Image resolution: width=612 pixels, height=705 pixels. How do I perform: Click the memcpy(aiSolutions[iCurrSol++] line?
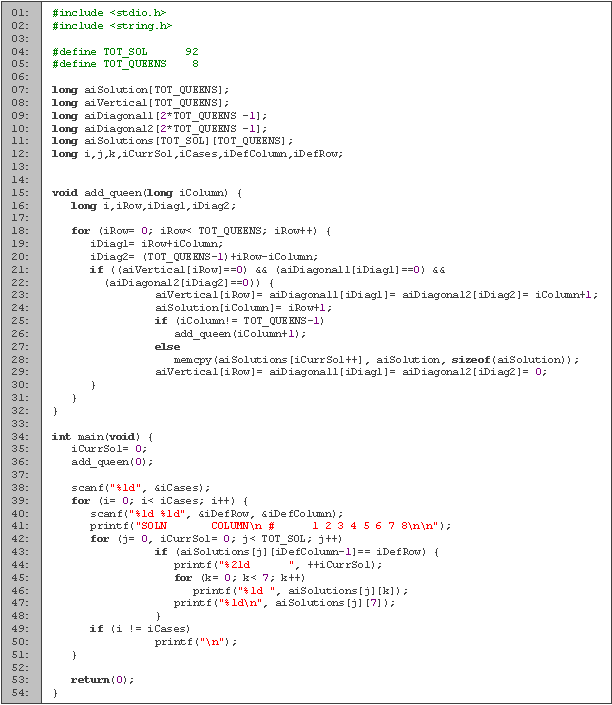[376, 360]
